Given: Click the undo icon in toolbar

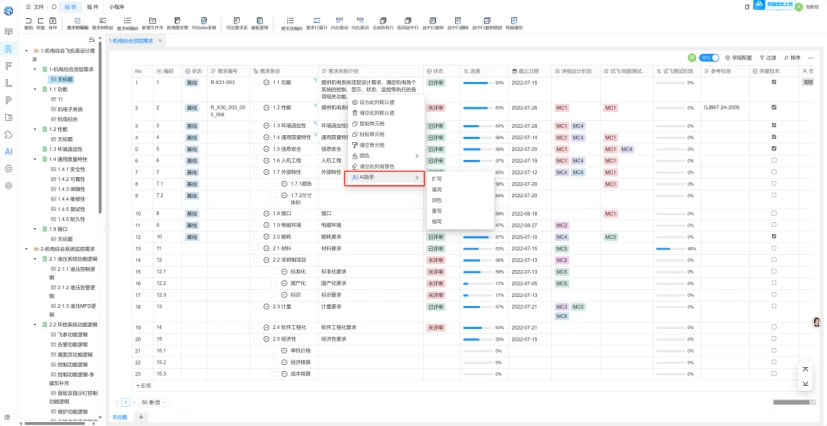Looking at the screenshot, I should (x=28, y=21).
